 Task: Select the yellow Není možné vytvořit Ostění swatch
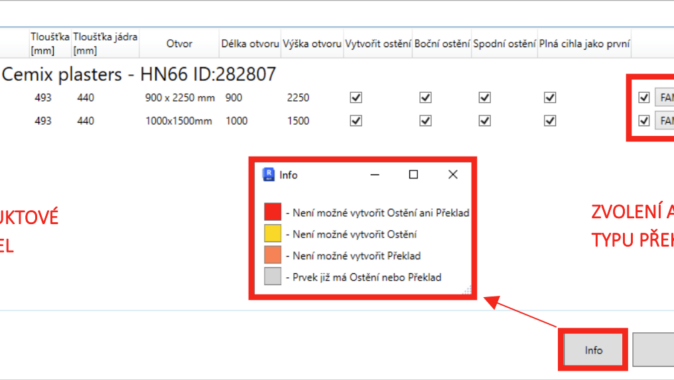[x=273, y=233]
